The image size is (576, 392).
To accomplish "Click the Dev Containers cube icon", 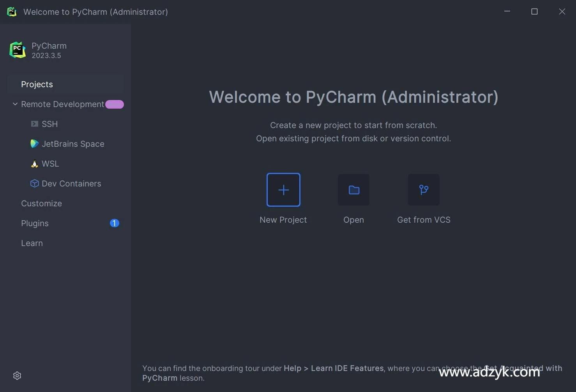I will pyautogui.click(x=35, y=183).
